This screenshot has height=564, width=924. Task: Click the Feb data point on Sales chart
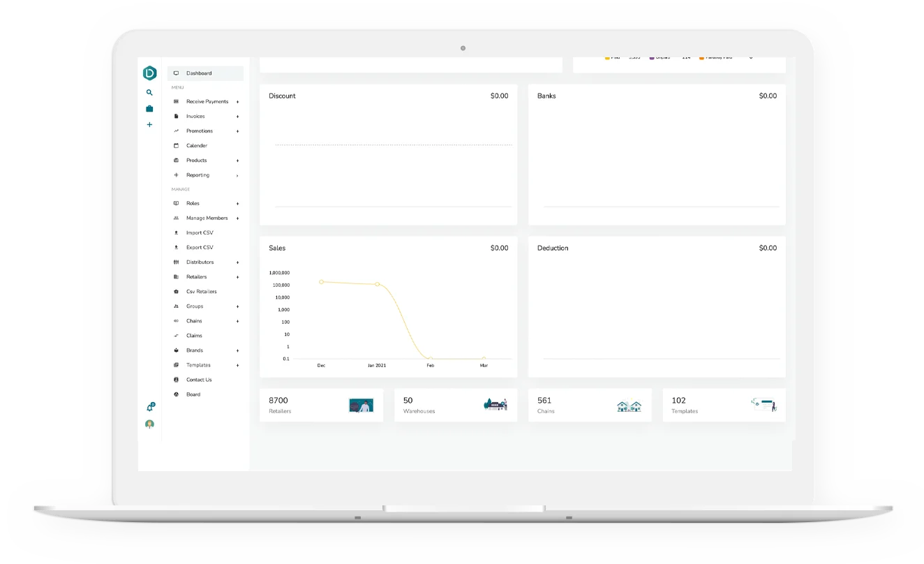[430, 359]
